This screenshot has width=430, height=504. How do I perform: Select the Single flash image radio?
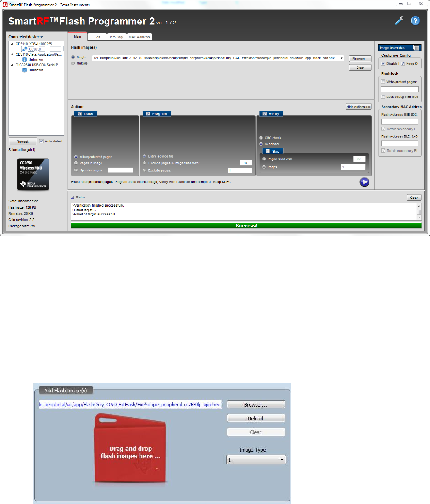[73, 57]
